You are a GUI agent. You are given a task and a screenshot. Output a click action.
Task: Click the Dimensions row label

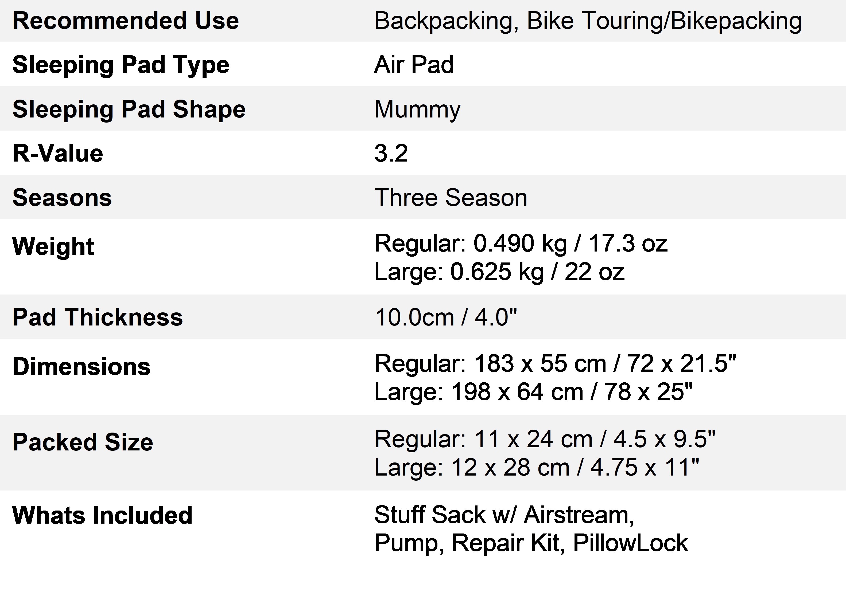click(x=81, y=367)
